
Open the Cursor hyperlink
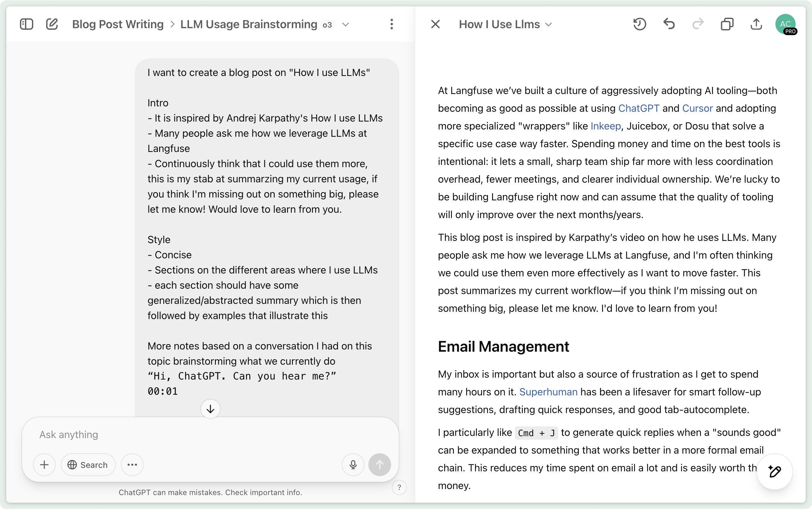[x=697, y=108]
